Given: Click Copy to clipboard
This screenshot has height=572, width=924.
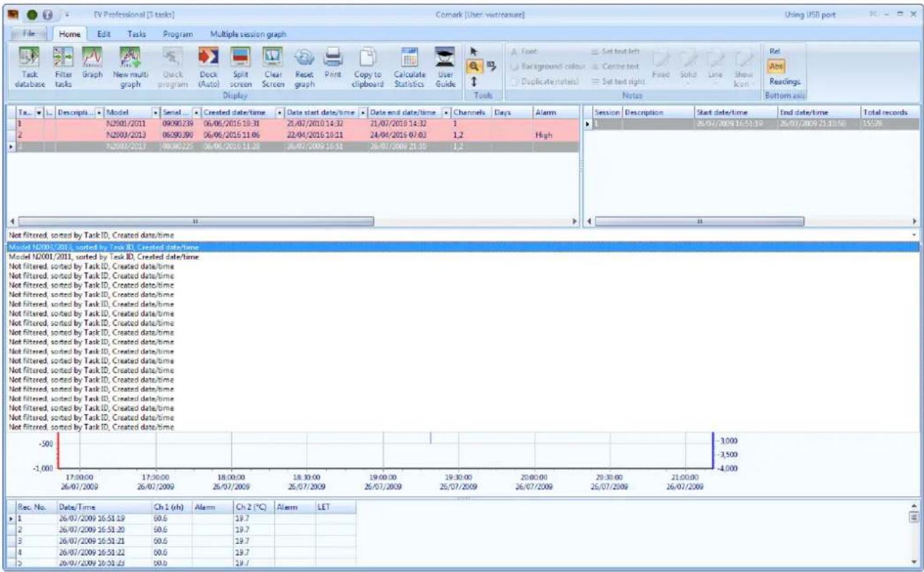Looking at the screenshot, I should [369, 68].
